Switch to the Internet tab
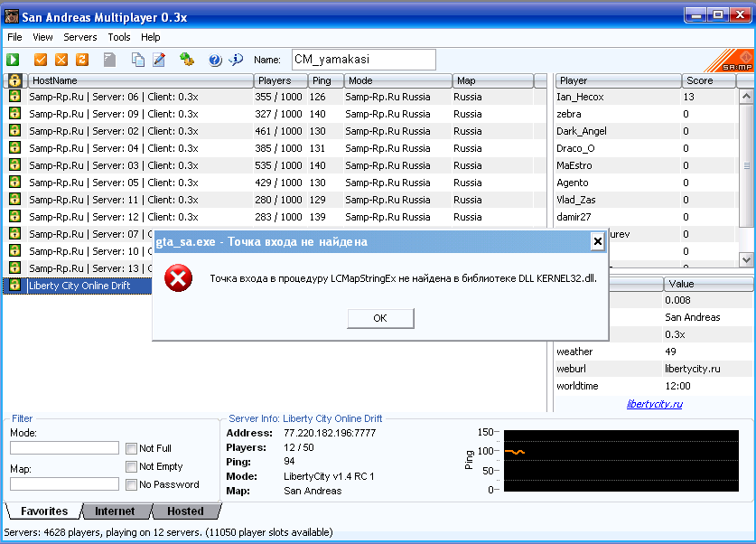This screenshot has width=756, height=544. [115, 511]
